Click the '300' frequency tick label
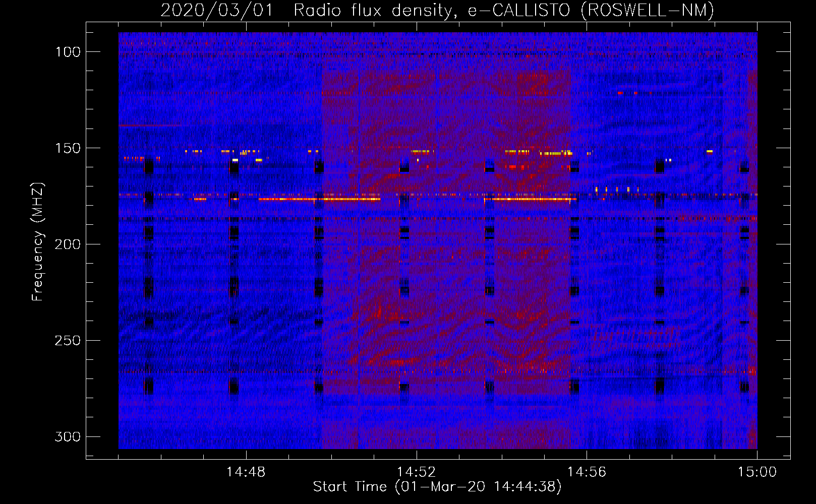 point(68,436)
